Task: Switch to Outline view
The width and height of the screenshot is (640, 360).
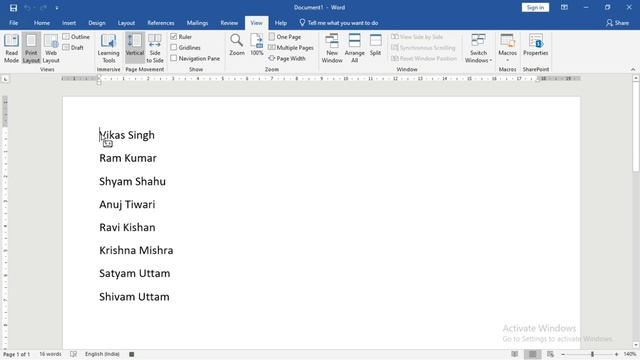Action: pyautogui.click(x=76, y=37)
